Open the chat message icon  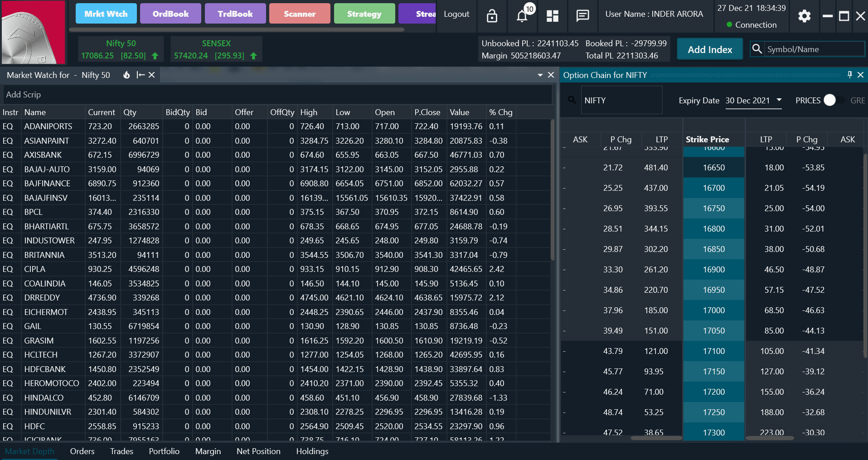click(x=583, y=16)
